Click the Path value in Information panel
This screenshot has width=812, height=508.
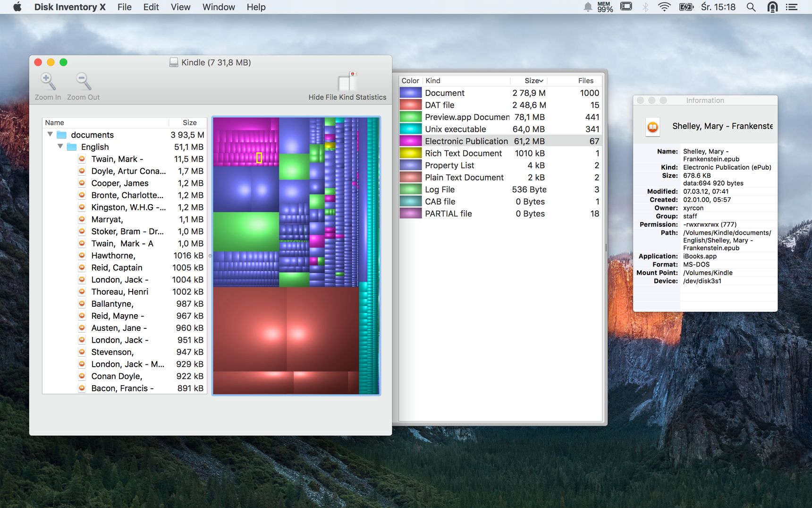click(x=727, y=240)
